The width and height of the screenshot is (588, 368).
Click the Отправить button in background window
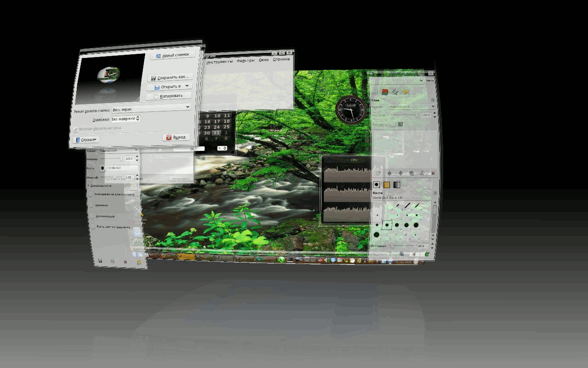180,178
